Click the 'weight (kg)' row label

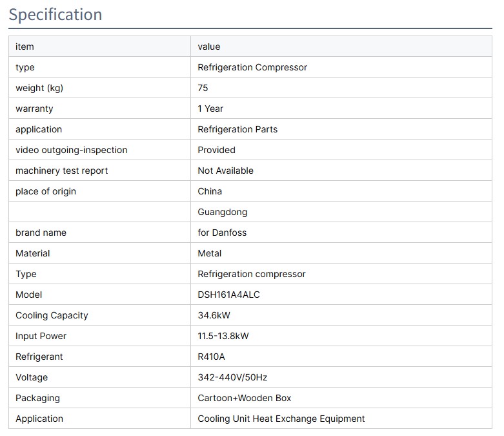[39, 88]
